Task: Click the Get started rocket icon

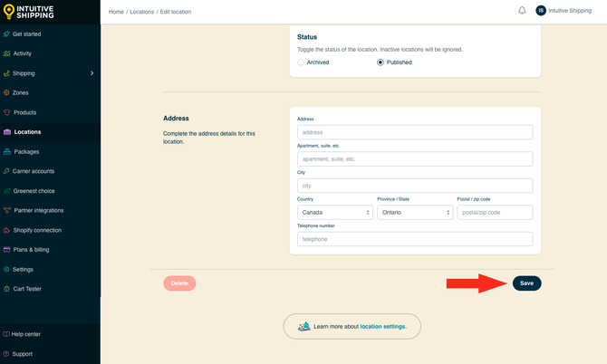Action: coord(6,34)
